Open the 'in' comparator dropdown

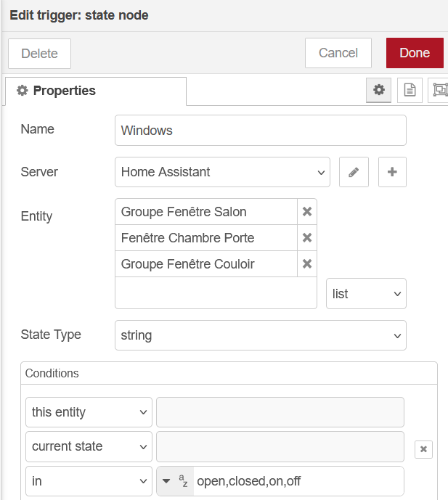(x=89, y=481)
